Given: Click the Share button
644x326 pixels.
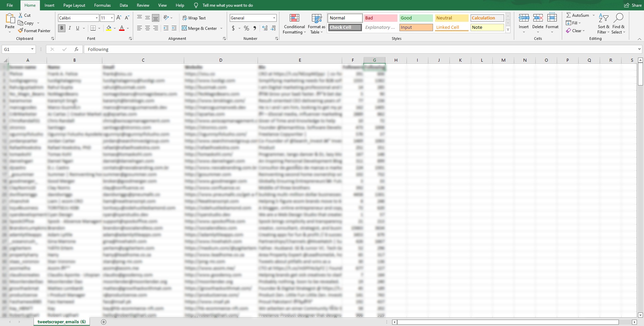Looking at the screenshot, I should [x=633, y=5].
